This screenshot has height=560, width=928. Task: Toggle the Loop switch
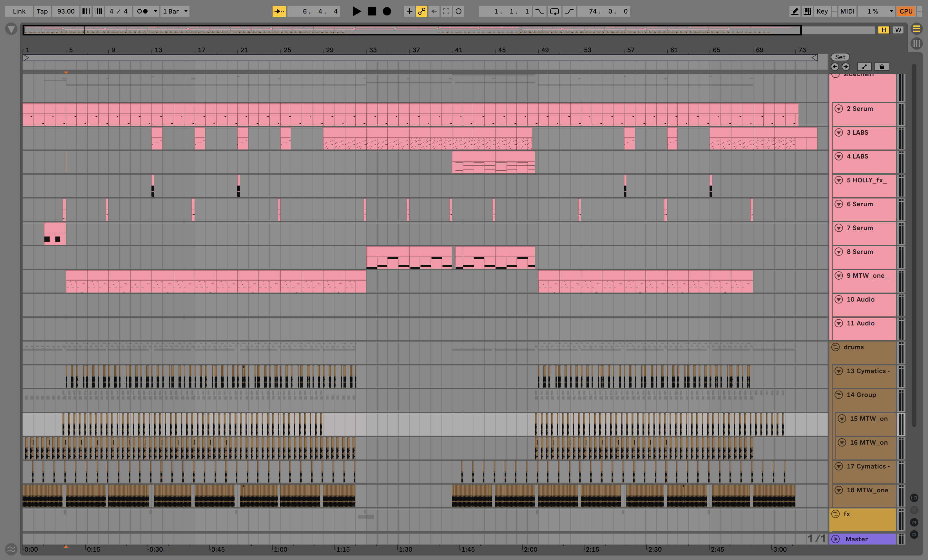555,11
